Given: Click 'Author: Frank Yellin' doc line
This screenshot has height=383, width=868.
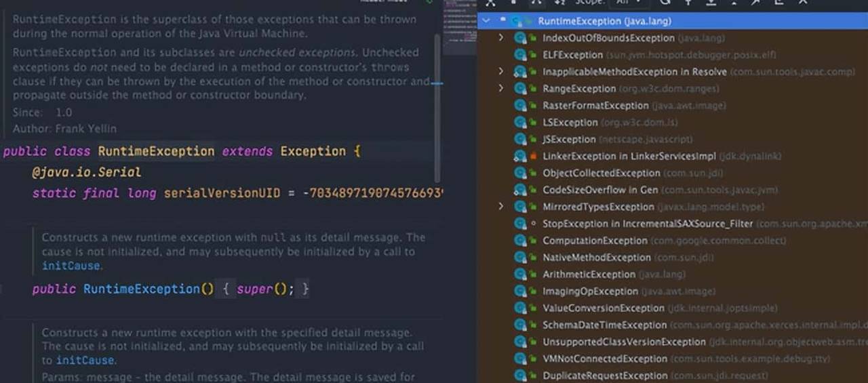Looking at the screenshot, I should pos(64,128).
